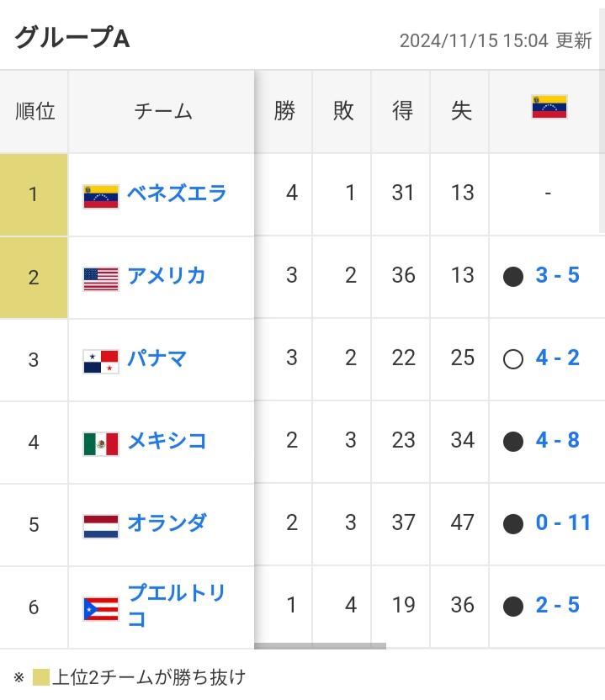Click the black loss circle beside 3 - 5
The height and width of the screenshot is (700, 605).
pyautogui.click(x=513, y=277)
